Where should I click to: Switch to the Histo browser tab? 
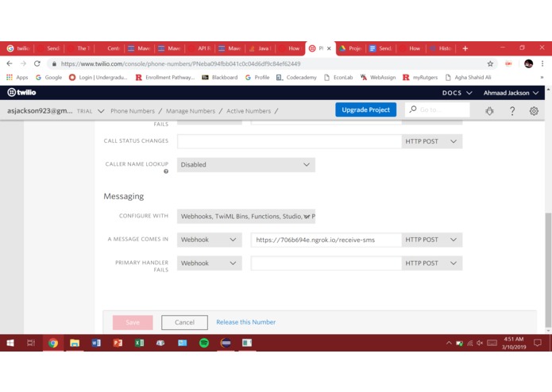[442, 48]
